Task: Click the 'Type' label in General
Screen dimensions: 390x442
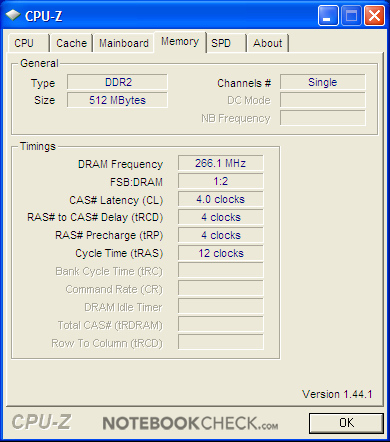Action: 43,83
